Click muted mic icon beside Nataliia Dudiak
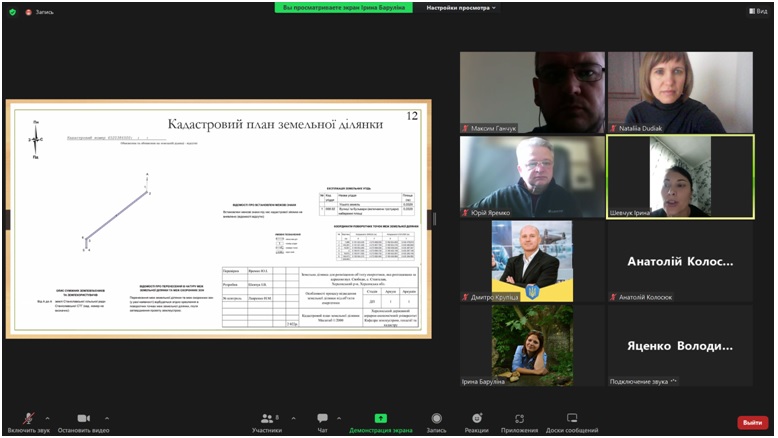Viewport: 778px width, 438px height. pyautogui.click(x=613, y=128)
